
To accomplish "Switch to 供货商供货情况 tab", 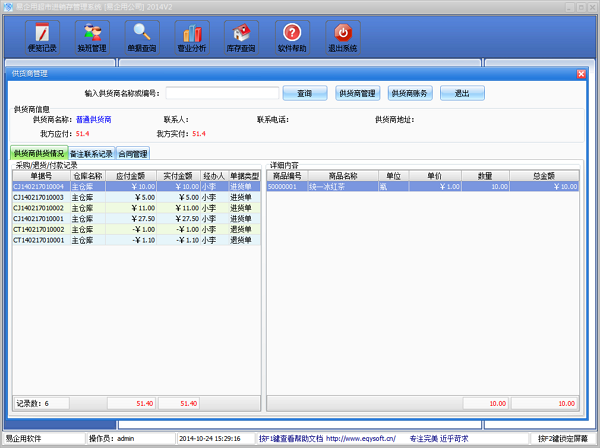I will pos(39,153).
